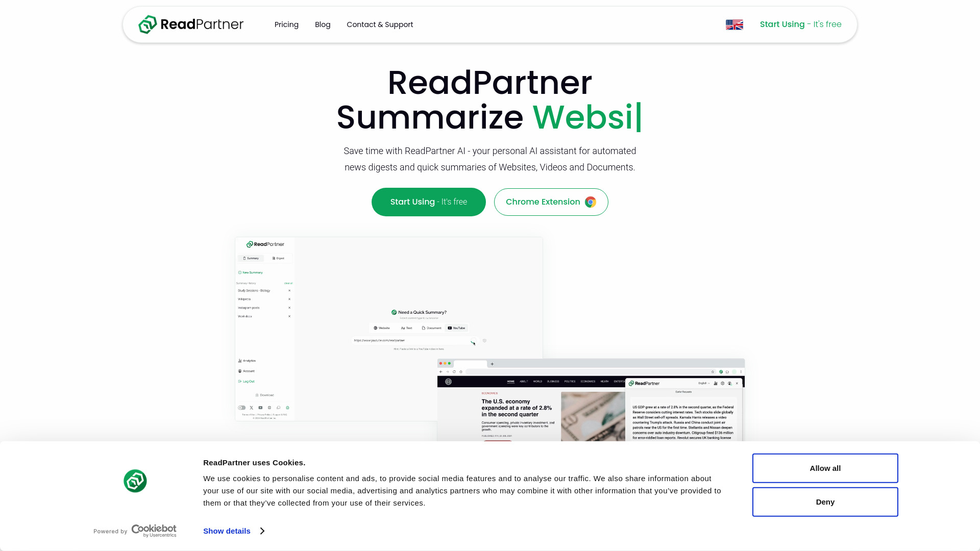
Task: Click Deny cookies button
Action: (825, 502)
